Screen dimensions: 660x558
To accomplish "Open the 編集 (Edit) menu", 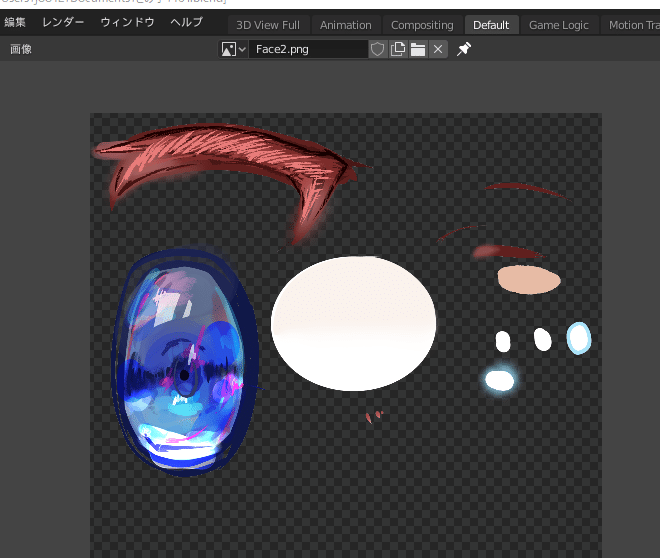I will tap(15, 22).
